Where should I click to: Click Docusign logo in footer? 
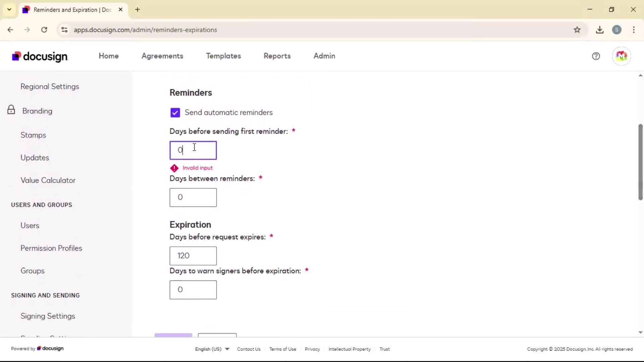(50, 349)
